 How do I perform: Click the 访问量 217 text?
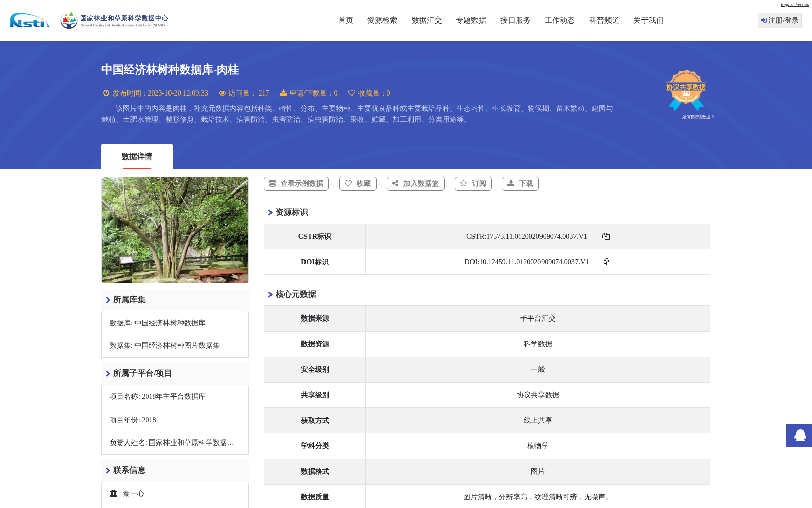pos(249,93)
